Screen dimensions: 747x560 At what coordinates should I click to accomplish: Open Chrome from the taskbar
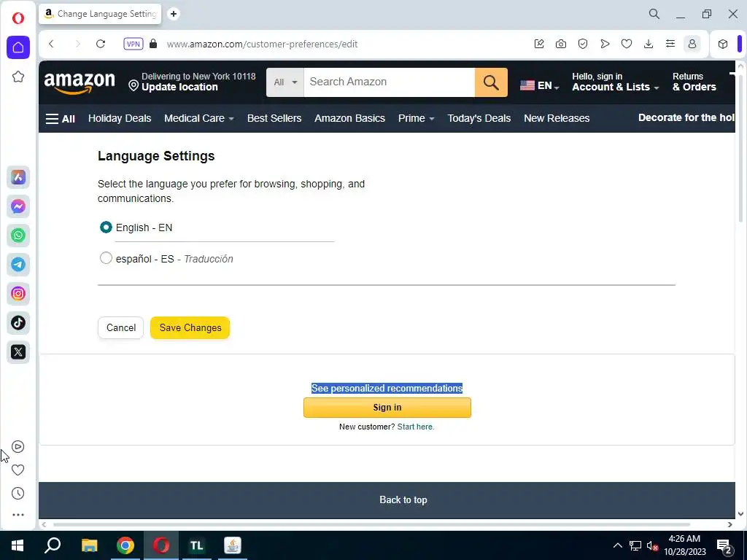pyautogui.click(x=125, y=545)
